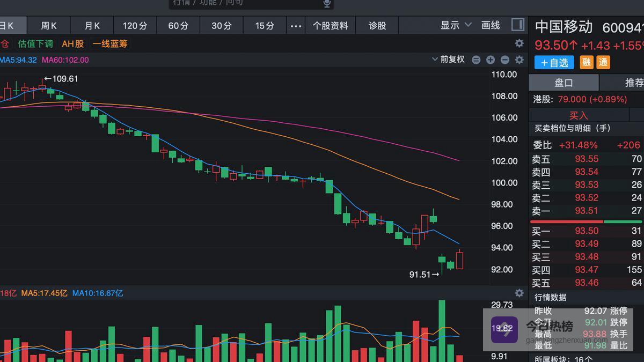The height and width of the screenshot is (362, 644).
Task: Open the 画线 drawing tool
Action: (491, 25)
